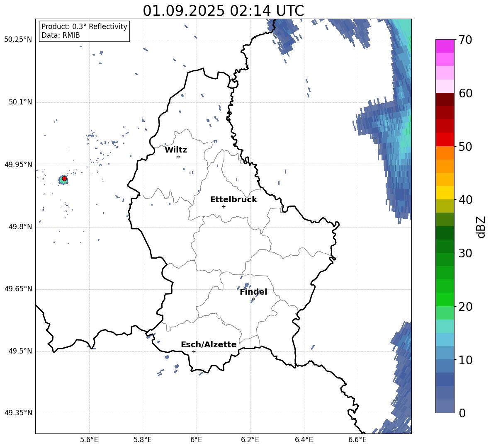Click colorbar tick label 30

(465, 253)
